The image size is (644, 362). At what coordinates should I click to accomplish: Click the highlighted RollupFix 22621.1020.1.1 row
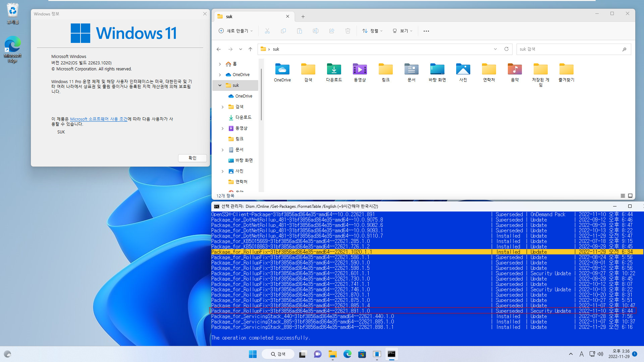pyautogui.click(x=427, y=252)
